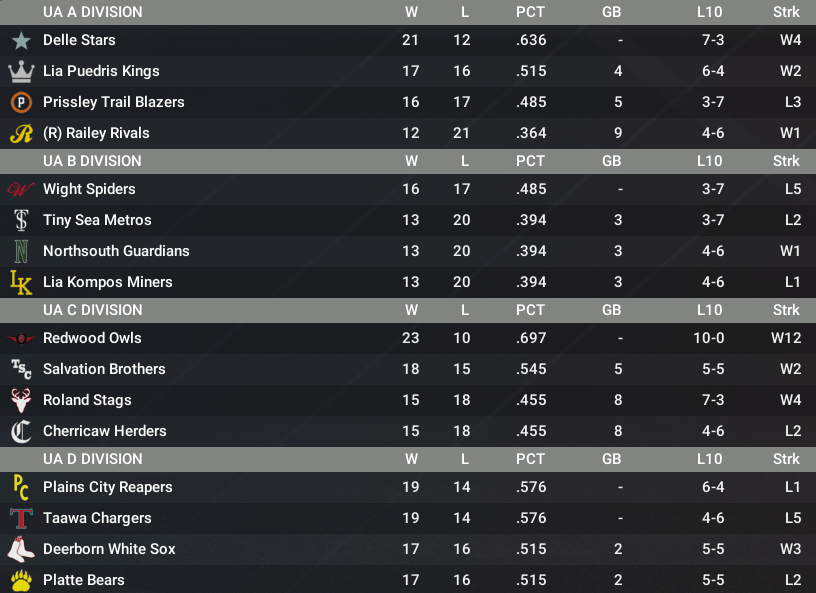Viewport: 816px width, 593px height.
Task: Open the Redwood Owls team page
Action: (x=92, y=338)
